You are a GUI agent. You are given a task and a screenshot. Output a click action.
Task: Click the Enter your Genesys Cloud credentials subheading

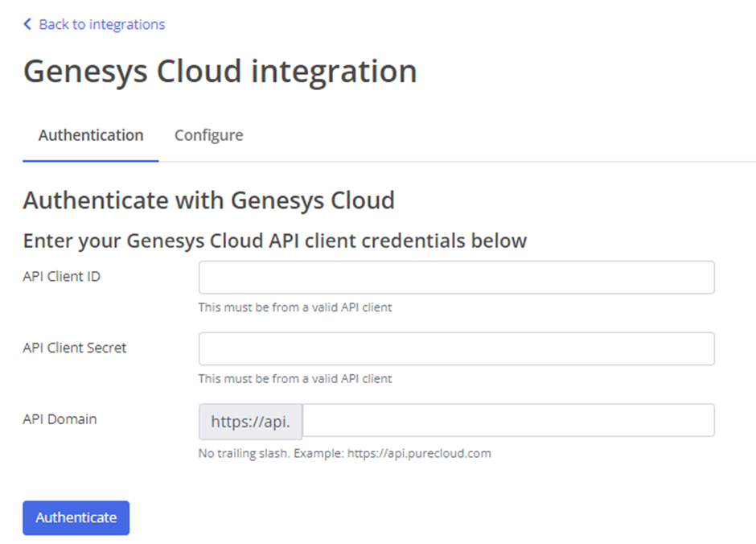click(275, 241)
